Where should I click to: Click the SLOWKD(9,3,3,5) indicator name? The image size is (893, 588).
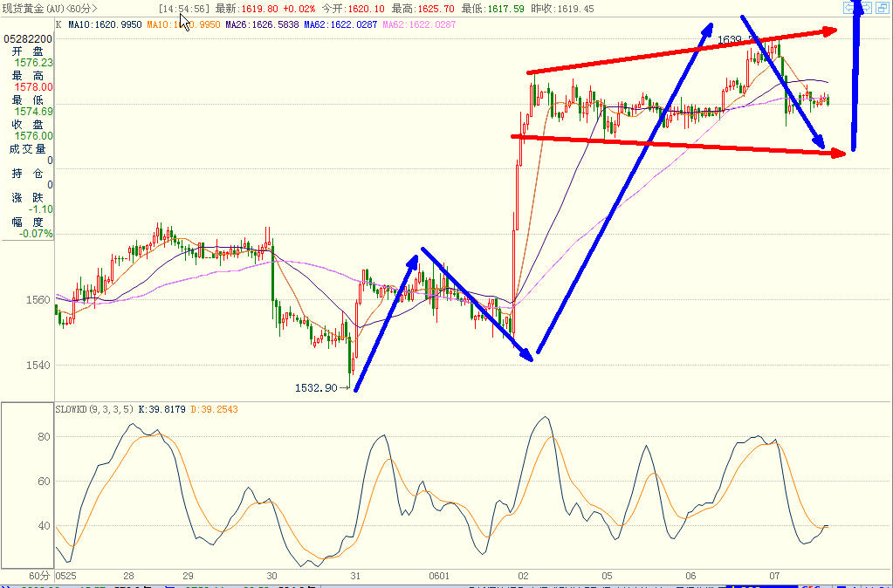(94, 409)
